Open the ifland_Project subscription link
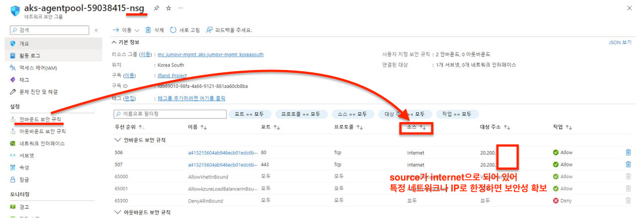Viewport: 644px width, 221px height. pos(172,76)
